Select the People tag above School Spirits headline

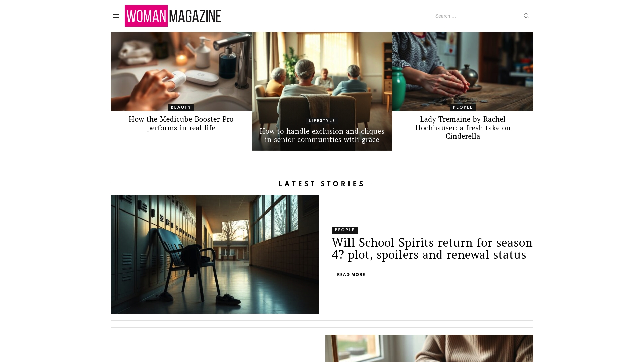coord(345,230)
